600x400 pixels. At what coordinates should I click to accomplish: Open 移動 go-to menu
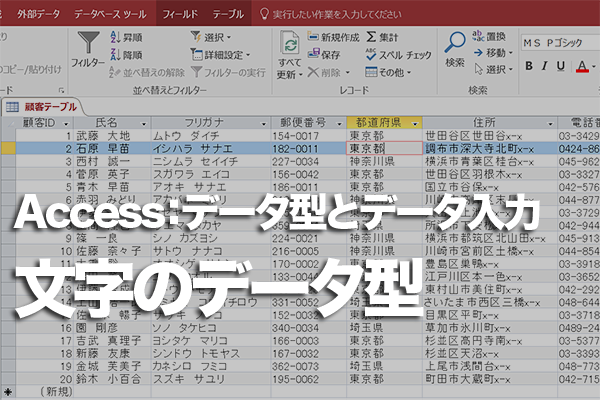pos(493,53)
